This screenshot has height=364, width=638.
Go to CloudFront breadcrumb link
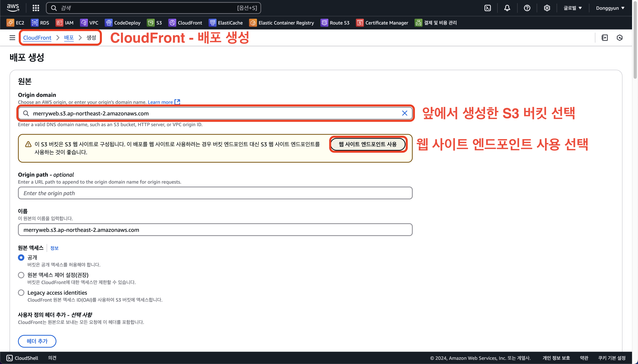click(37, 38)
